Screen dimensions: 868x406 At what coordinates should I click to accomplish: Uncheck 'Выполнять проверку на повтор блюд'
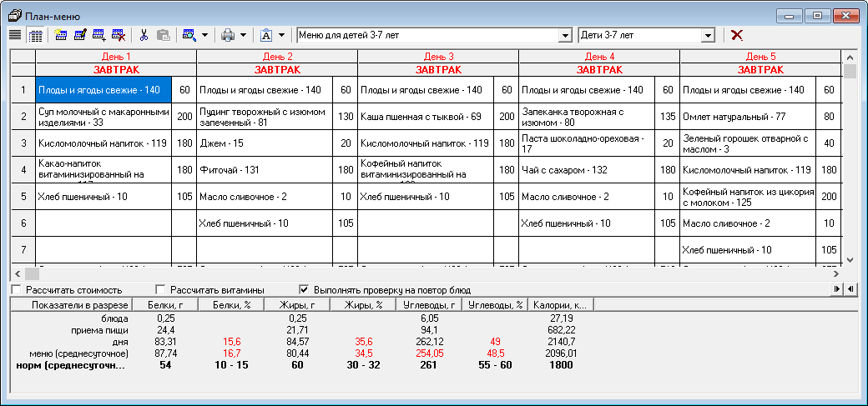[x=305, y=289]
